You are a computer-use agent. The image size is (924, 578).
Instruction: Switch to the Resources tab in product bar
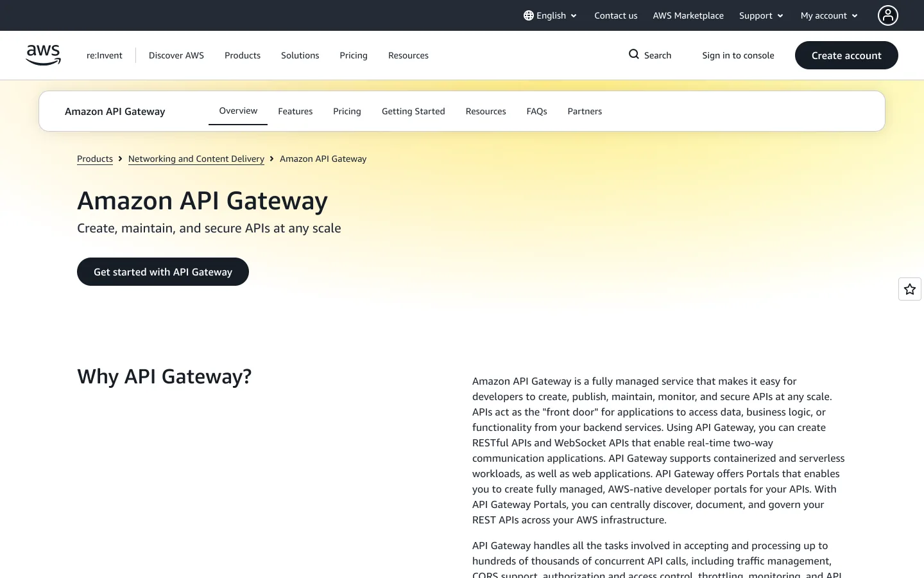click(486, 111)
